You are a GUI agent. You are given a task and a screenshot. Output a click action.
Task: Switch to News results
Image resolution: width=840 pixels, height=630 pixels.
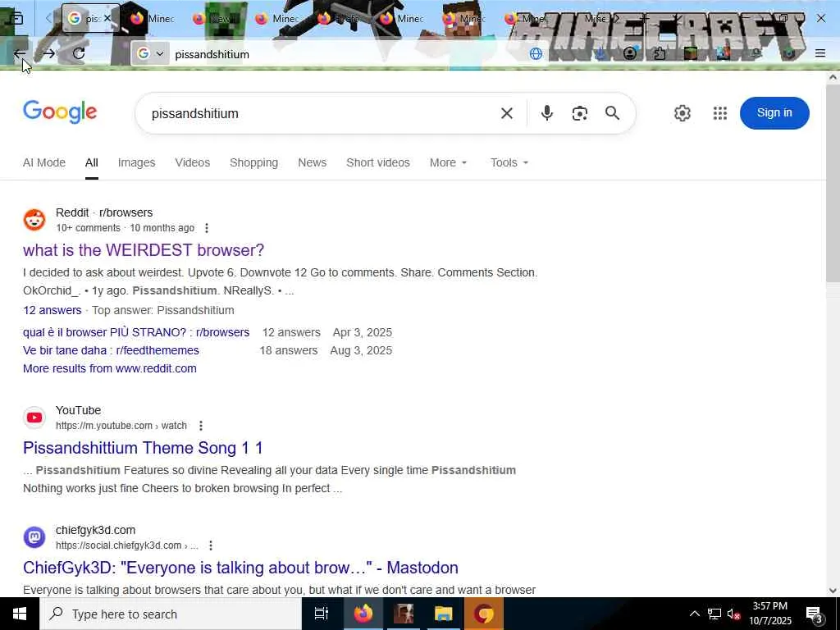(x=313, y=162)
